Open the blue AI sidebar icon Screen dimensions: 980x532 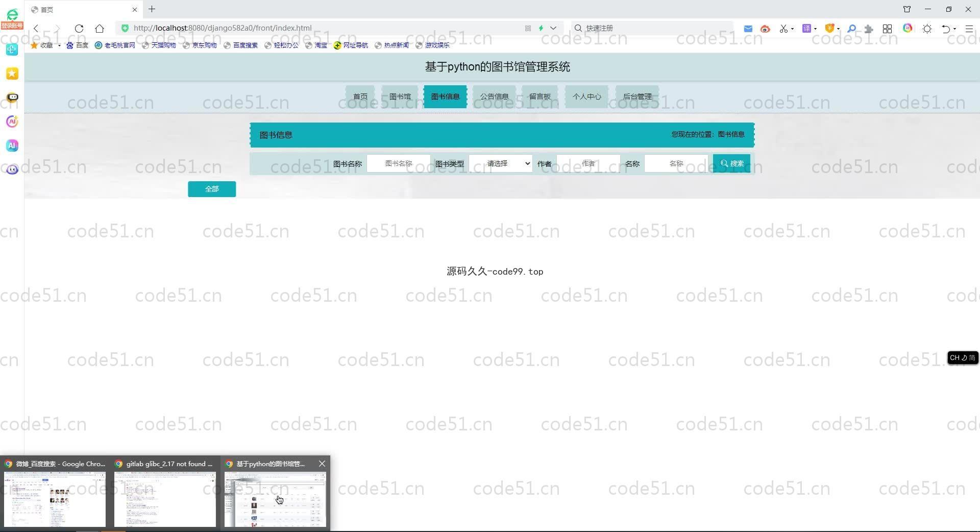[12, 146]
